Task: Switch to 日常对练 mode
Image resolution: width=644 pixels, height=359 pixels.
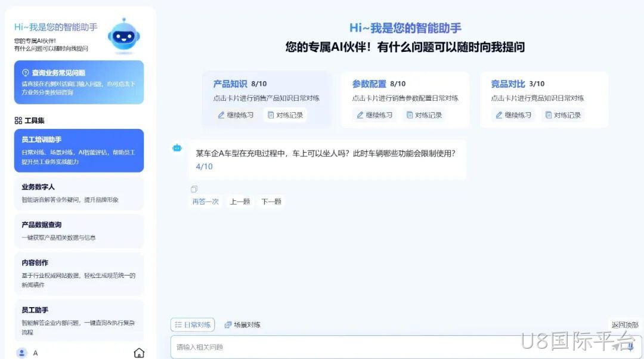Action: (x=193, y=324)
